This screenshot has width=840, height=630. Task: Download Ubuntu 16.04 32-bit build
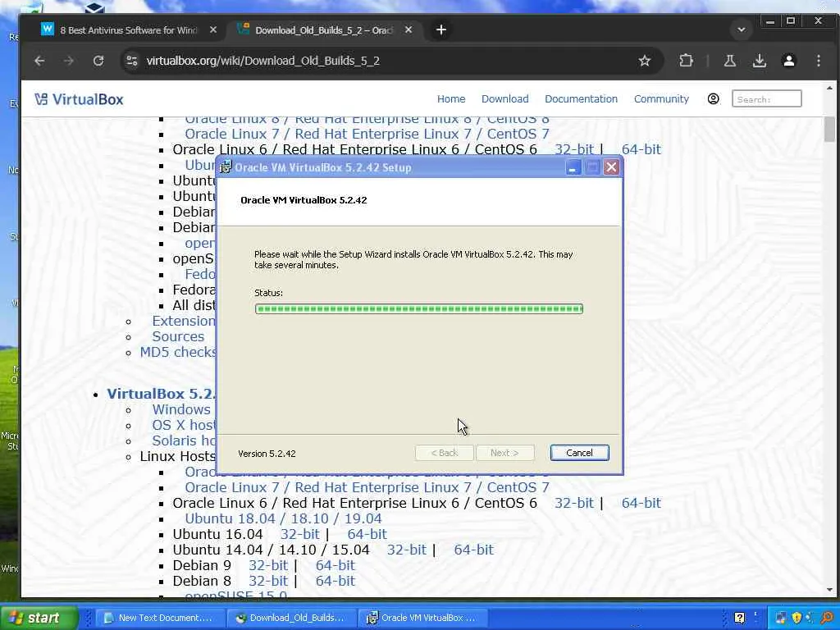(299, 534)
